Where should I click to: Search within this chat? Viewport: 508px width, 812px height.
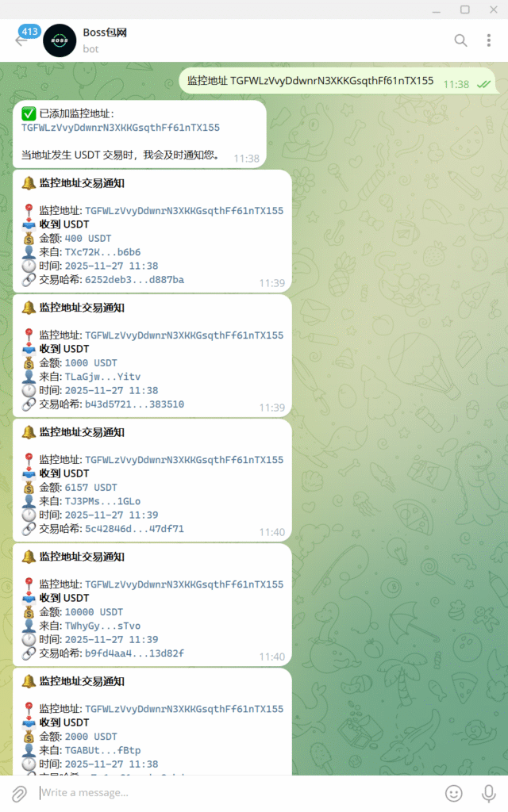(x=460, y=40)
